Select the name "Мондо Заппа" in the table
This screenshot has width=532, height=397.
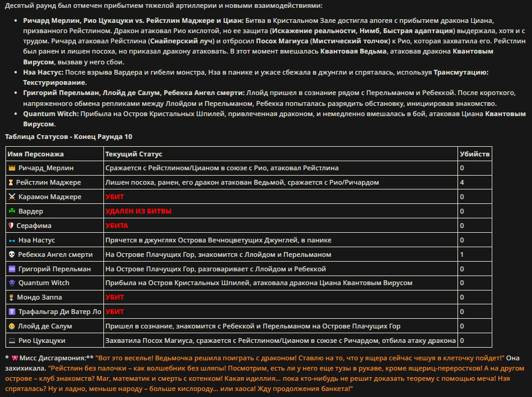click(39, 298)
